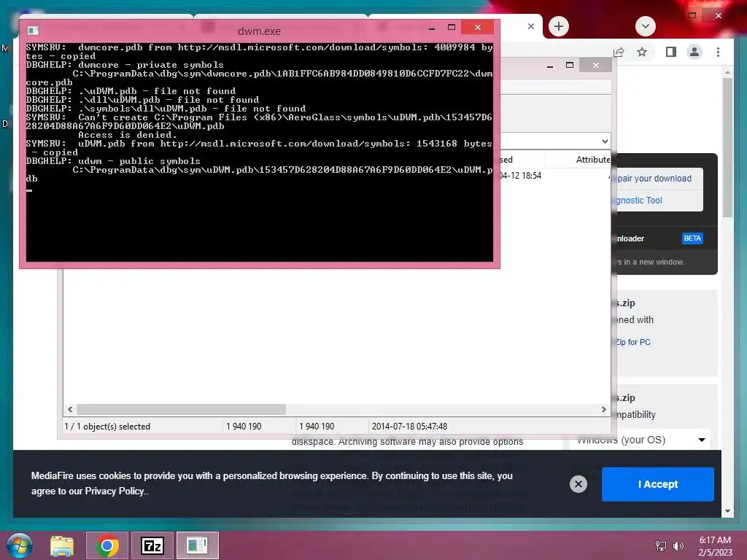Maximize the dwm.exe console

coord(452,28)
